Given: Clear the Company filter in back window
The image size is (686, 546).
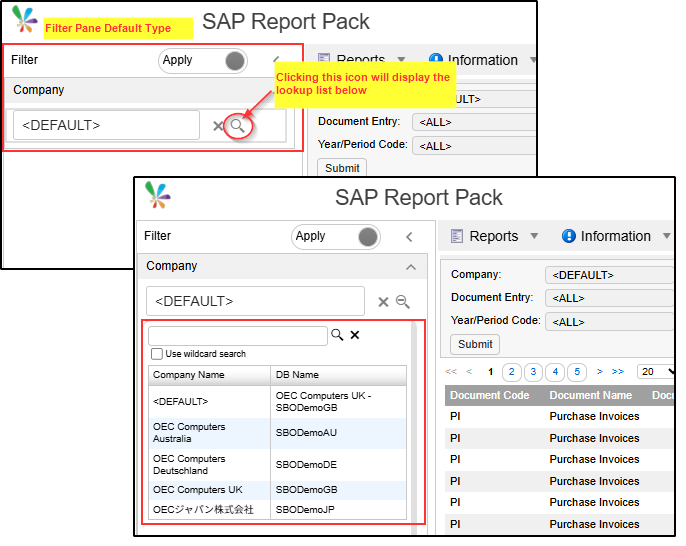Looking at the screenshot, I should (x=217, y=126).
